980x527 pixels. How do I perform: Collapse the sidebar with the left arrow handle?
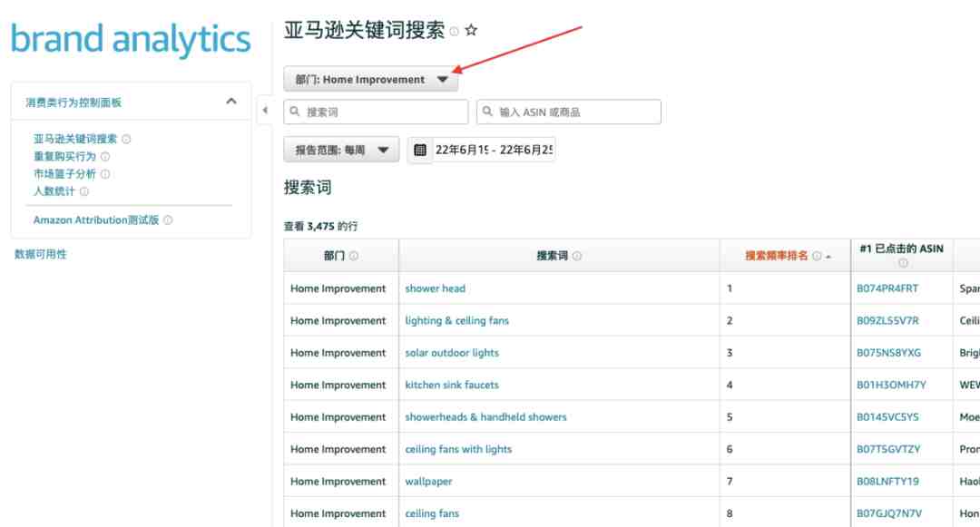[265, 111]
